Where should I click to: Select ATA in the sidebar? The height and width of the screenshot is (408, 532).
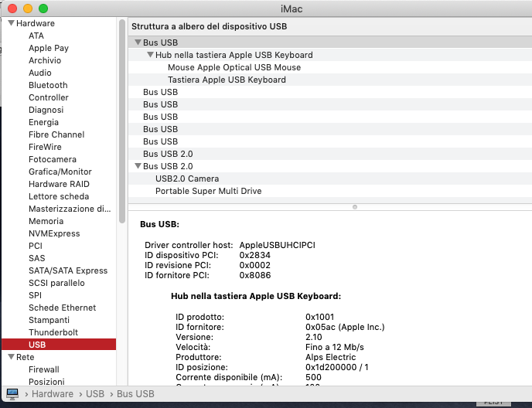coord(36,36)
